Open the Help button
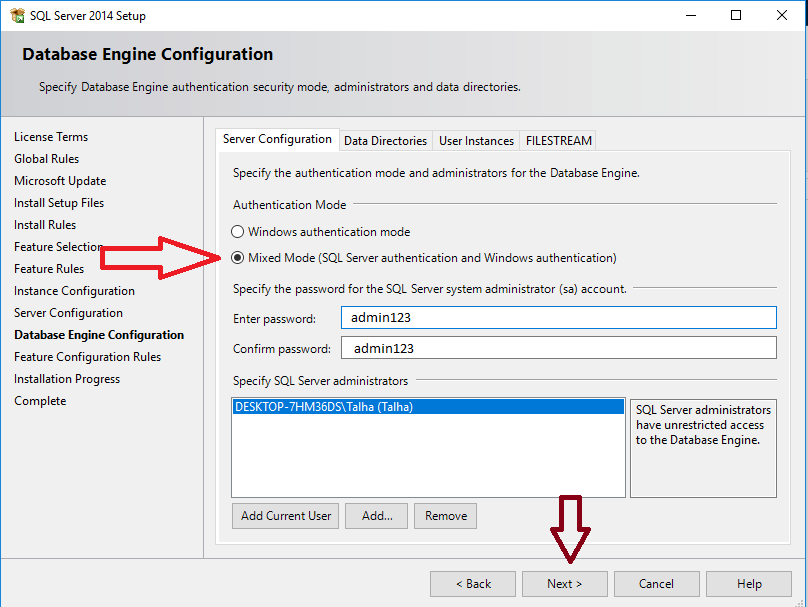The width and height of the screenshot is (808, 607). tap(749, 584)
